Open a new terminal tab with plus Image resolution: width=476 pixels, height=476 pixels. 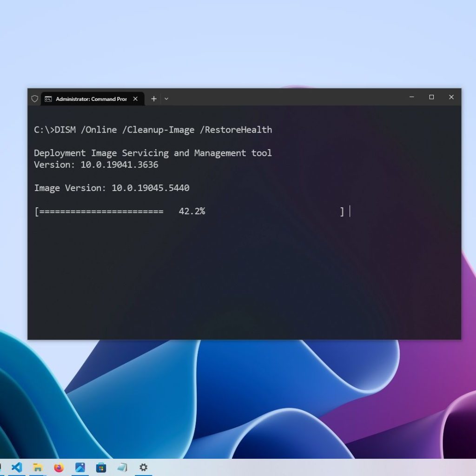point(154,99)
